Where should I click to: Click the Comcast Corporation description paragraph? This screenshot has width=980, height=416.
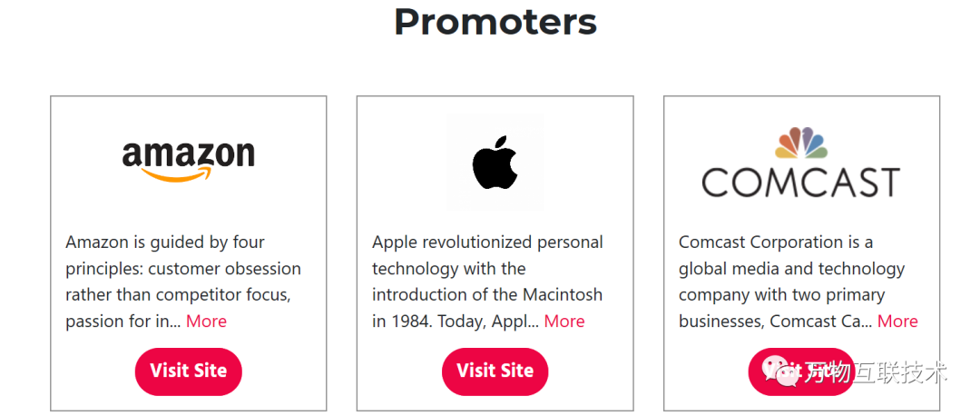789,282
